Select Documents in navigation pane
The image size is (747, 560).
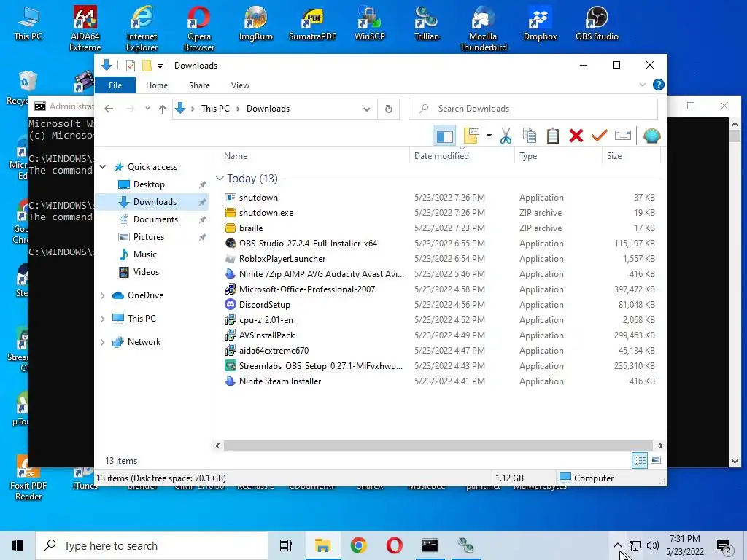(155, 219)
